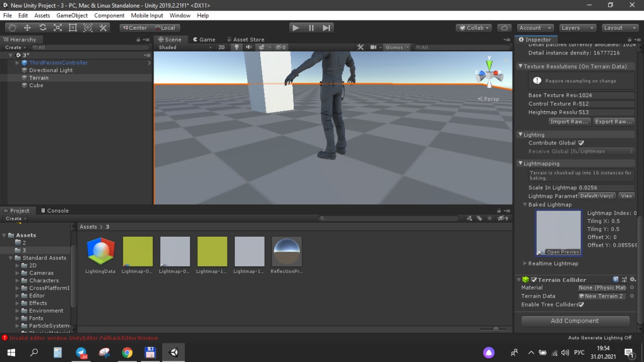Switch to the Game tab
The height and width of the screenshot is (362, 644).
pyautogui.click(x=204, y=39)
